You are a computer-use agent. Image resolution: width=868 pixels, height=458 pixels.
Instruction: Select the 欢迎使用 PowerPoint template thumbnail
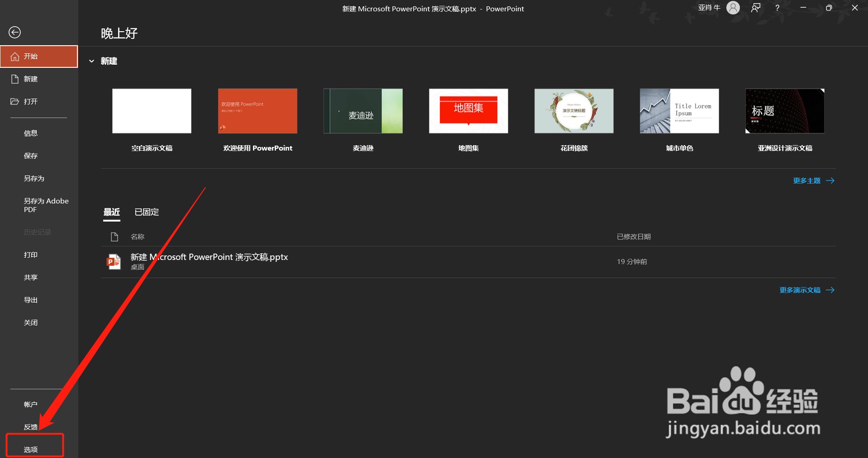coord(258,111)
